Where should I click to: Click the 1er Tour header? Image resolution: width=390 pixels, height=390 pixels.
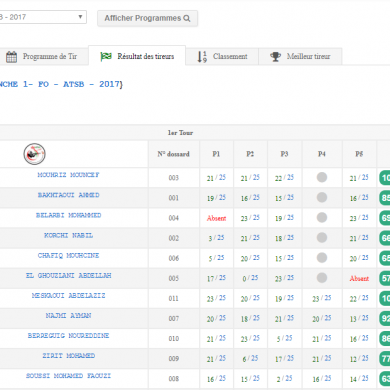pos(180,133)
